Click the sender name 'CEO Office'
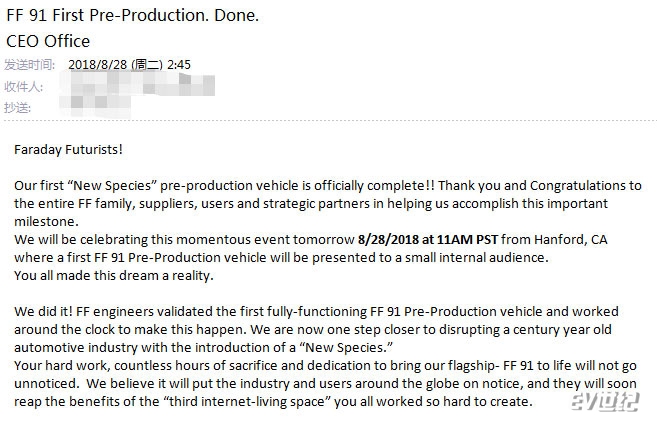657x426 pixels. [x=48, y=41]
